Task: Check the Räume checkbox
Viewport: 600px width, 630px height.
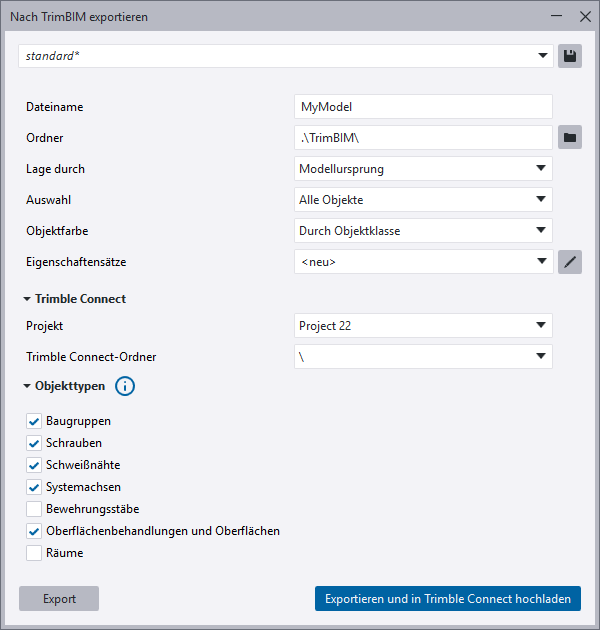Action: pyautogui.click(x=34, y=553)
